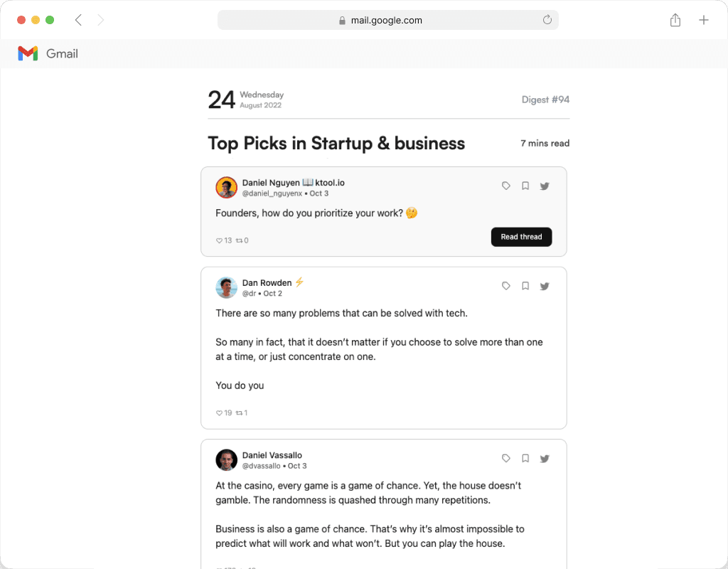728x569 pixels.
Task: Bookmark Daniel Nguyen's tweet
Action: 525,186
